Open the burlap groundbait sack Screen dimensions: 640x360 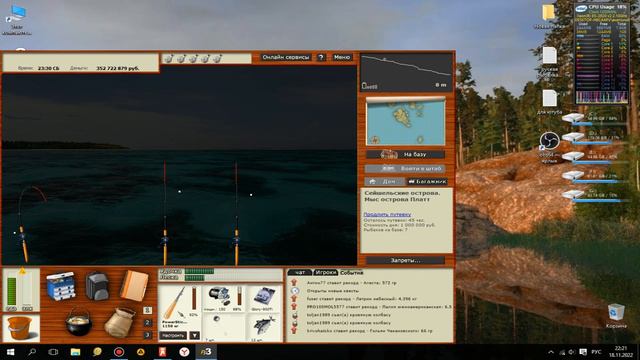coord(120,322)
